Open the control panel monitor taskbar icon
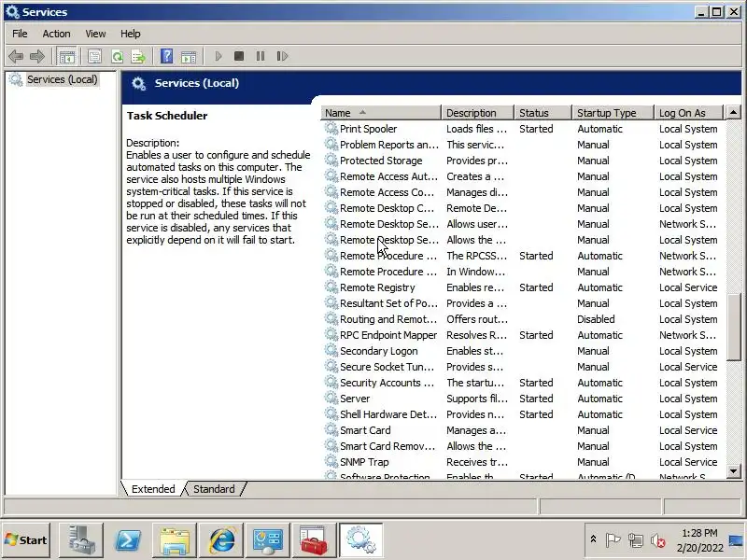The height and width of the screenshot is (560, 747). (268, 540)
